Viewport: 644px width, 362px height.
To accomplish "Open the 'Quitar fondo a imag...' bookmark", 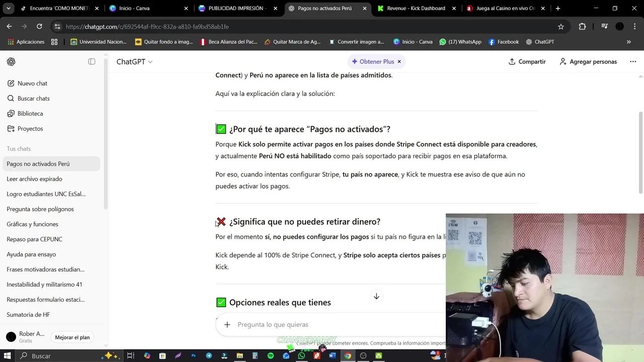I will pos(164,42).
